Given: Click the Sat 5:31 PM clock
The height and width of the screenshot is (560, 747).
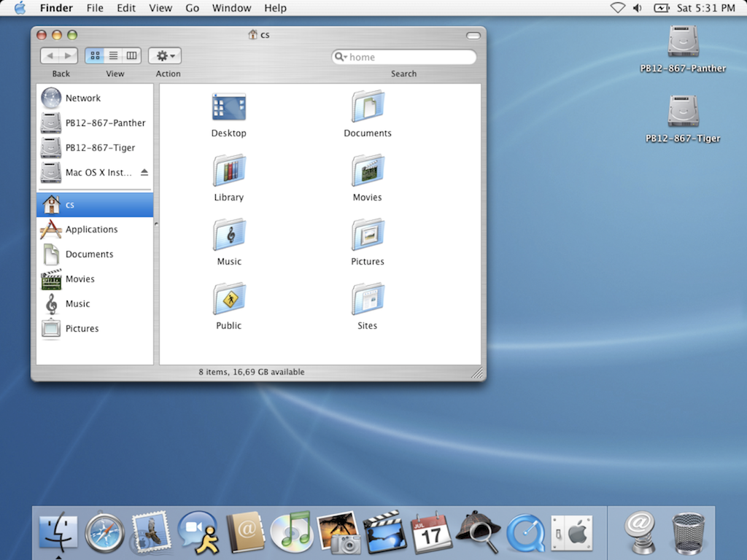Looking at the screenshot, I should click(x=706, y=7).
